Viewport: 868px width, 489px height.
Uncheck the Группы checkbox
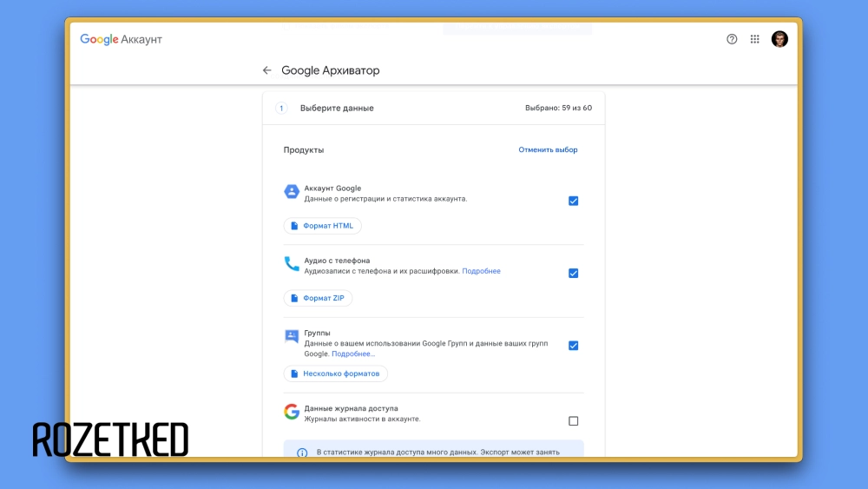coord(573,345)
